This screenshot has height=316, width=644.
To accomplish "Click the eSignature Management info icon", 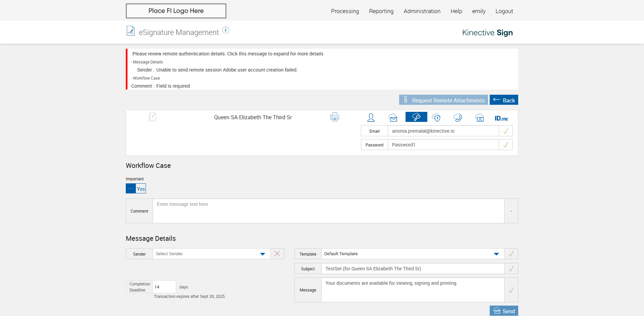I will 226,30.
